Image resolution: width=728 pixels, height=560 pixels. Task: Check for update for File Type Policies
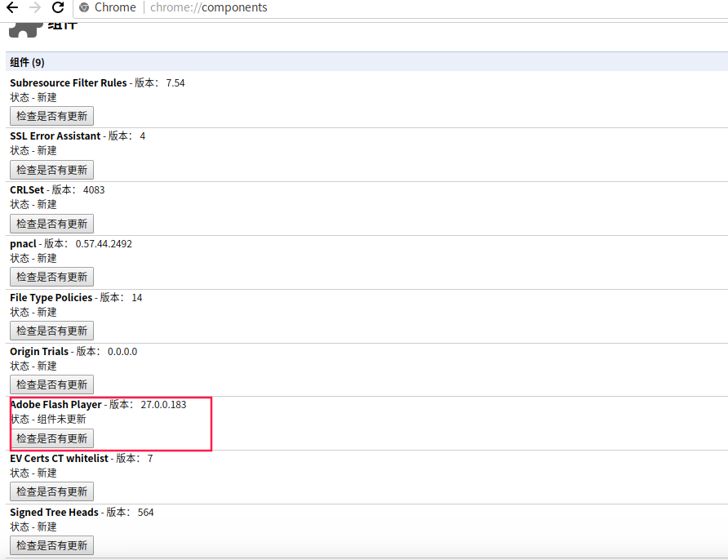pyautogui.click(x=51, y=331)
